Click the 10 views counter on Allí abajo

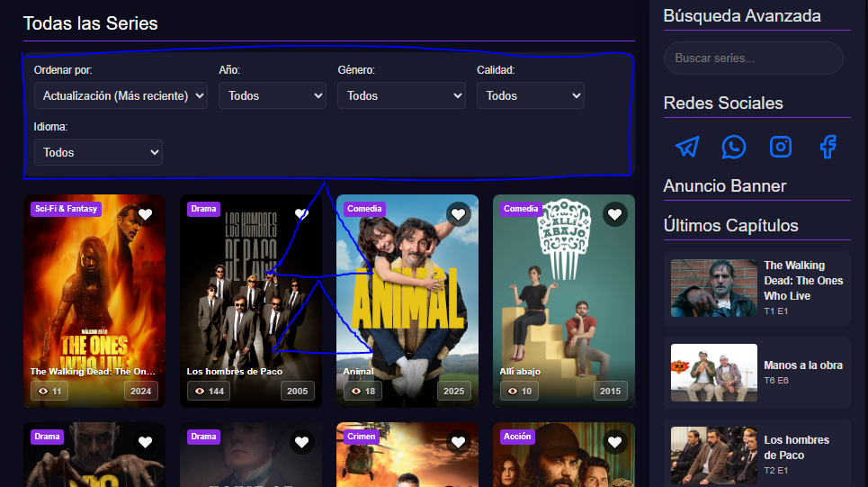(x=519, y=392)
